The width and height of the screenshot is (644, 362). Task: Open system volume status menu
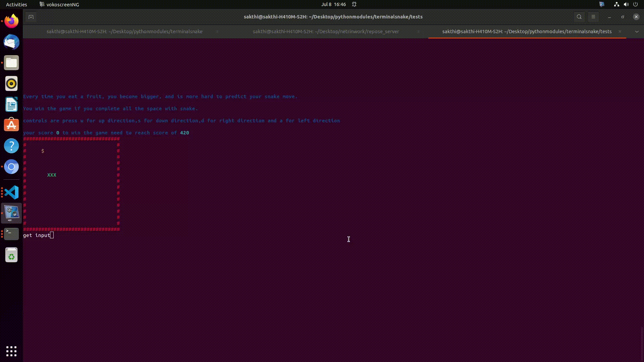626,4
